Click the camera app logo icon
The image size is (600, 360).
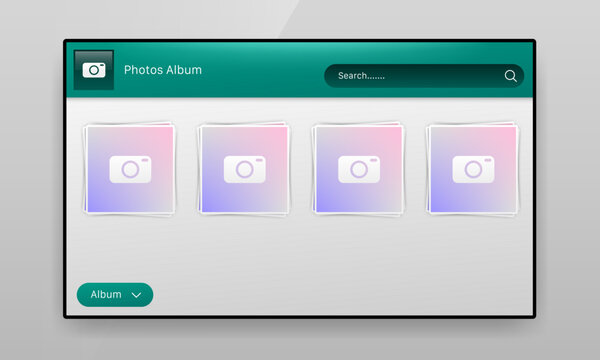pyautogui.click(x=94, y=70)
